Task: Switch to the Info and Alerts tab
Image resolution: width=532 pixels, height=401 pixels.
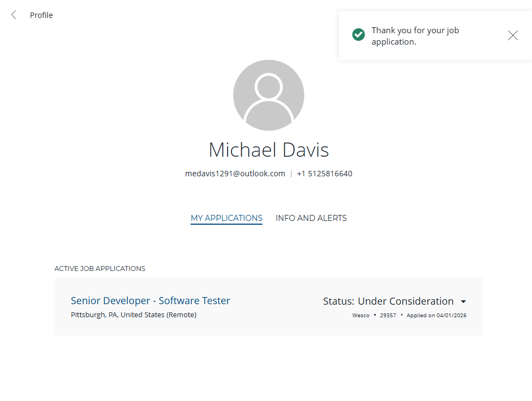Action: pos(311,218)
